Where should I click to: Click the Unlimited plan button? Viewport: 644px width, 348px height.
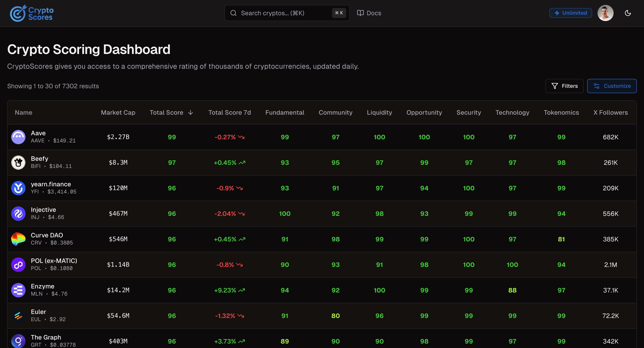click(570, 13)
